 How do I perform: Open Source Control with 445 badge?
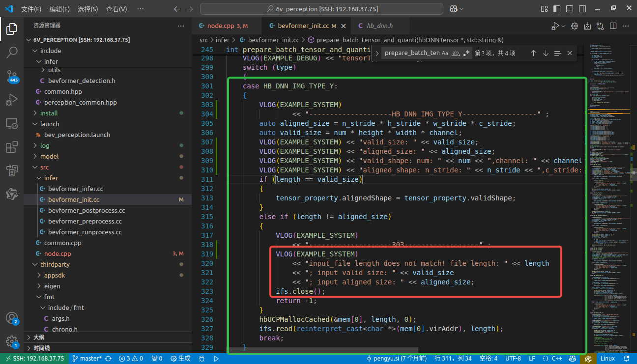[12, 76]
